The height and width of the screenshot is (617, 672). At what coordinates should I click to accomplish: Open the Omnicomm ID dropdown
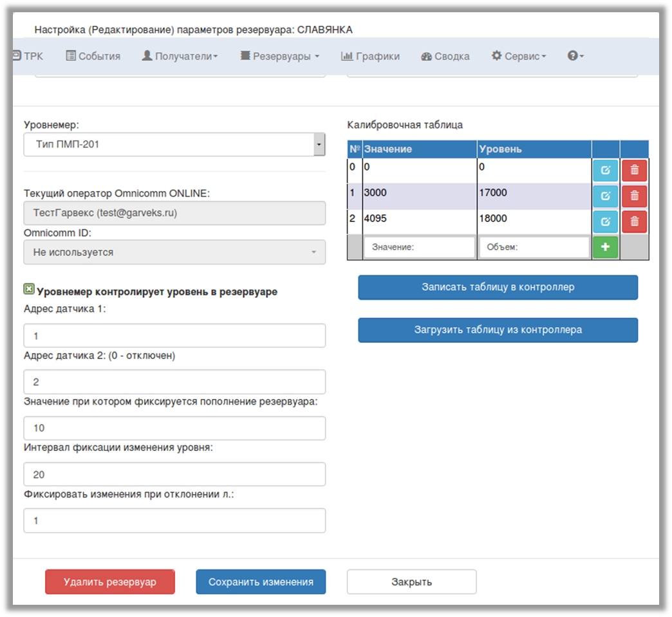(x=174, y=252)
